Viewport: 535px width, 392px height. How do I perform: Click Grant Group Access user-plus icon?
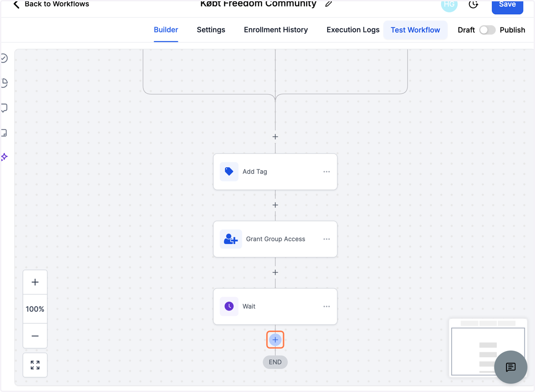pyautogui.click(x=231, y=239)
